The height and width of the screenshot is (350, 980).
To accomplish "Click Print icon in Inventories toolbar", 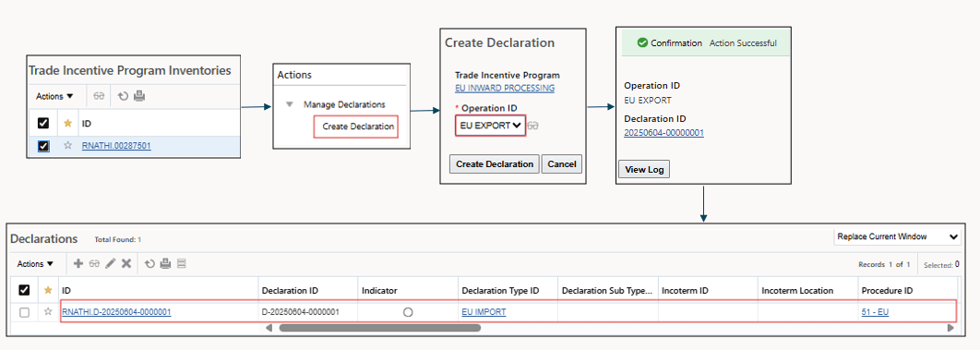I will tap(139, 96).
